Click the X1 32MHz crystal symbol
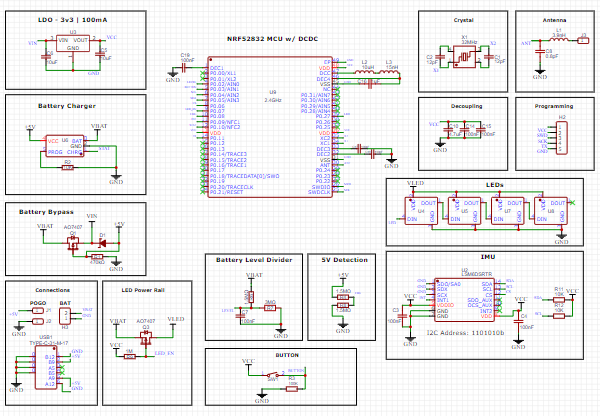The height and width of the screenshot is (416, 600). [x=465, y=57]
